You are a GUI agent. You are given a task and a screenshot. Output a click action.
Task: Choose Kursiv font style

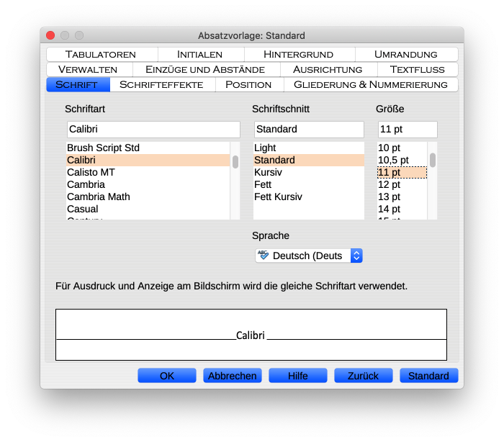[309, 172]
